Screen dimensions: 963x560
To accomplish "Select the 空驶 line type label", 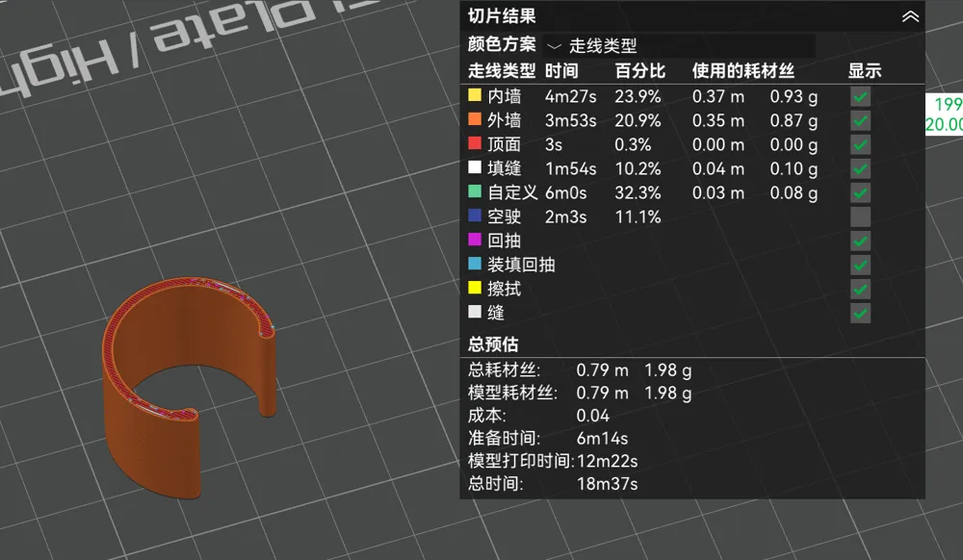I will [x=505, y=216].
